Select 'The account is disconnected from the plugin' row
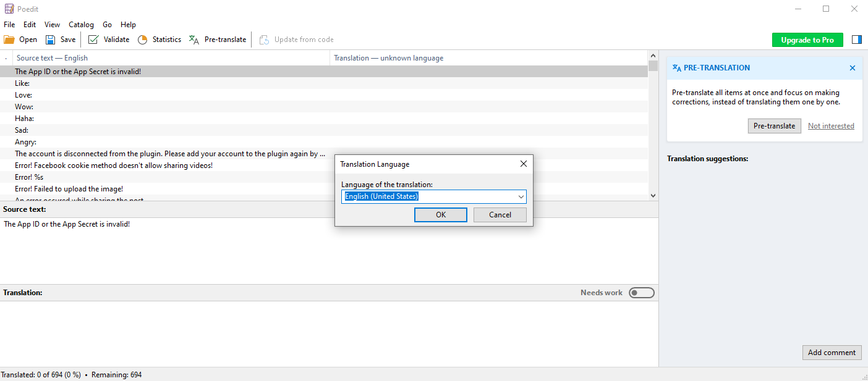Viewport: 868px width, 381px height. coord(324,154)
